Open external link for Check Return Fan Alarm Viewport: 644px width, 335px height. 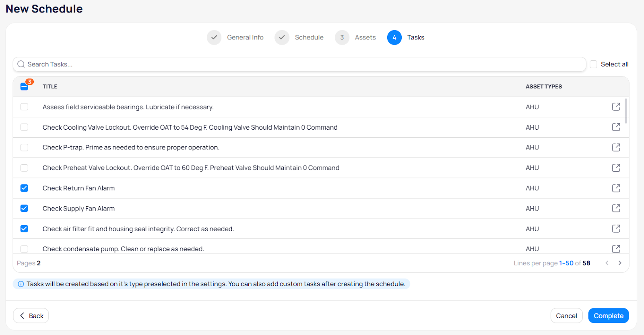(616, 188)
